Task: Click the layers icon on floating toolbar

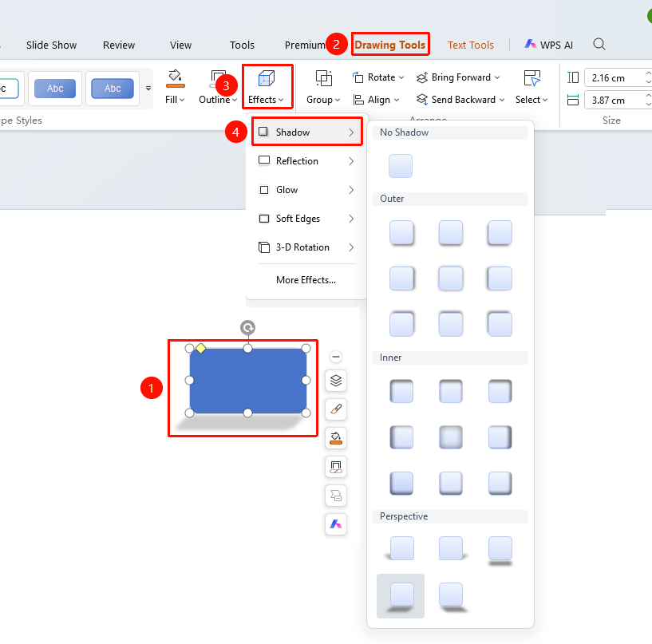Action: tap(336, 381)
